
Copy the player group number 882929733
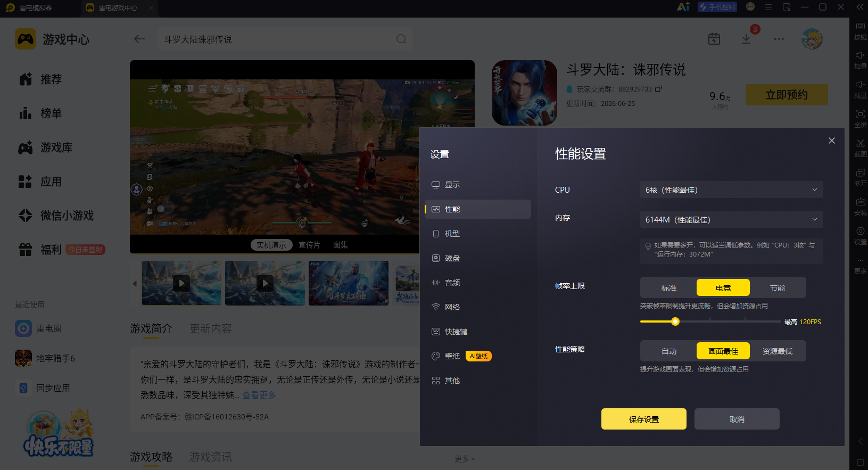coord(658,89)
